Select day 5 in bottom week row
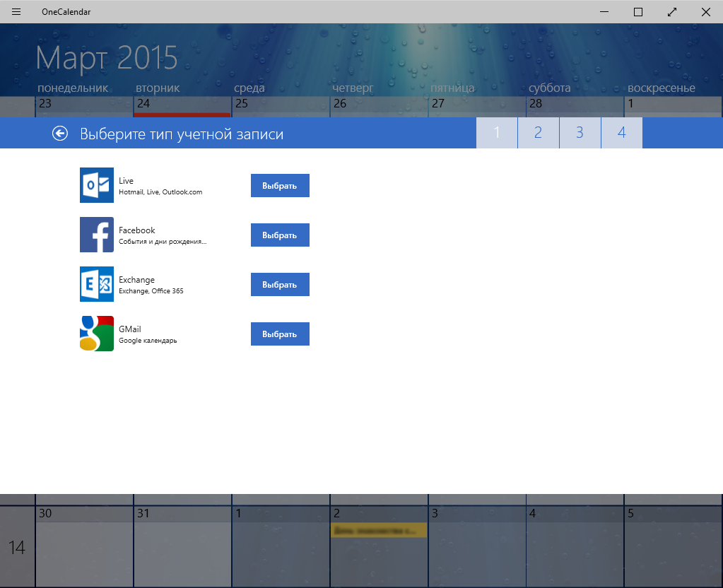The height and width of the screenshot is (588, 723). pyautogui.click(x=674, y=546)
